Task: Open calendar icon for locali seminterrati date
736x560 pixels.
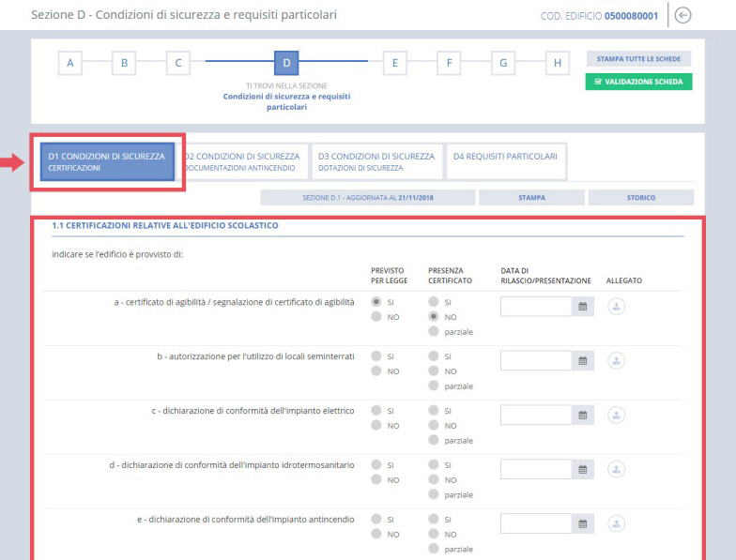Action: (x=584, y=361)
